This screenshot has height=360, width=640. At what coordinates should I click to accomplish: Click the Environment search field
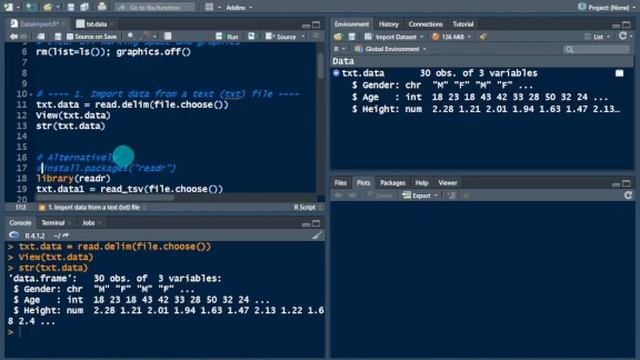[596, 49]
